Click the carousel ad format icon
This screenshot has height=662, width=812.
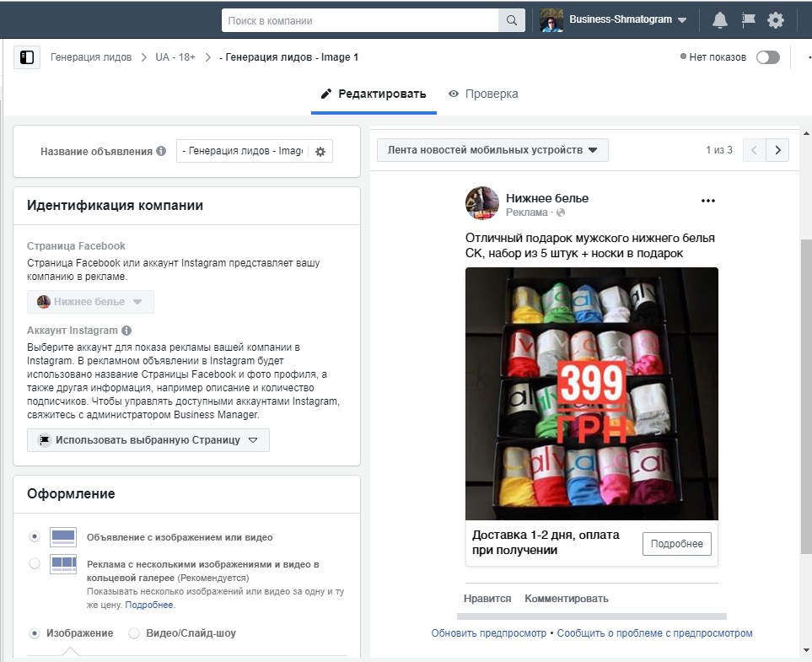[x=63, y=564]
